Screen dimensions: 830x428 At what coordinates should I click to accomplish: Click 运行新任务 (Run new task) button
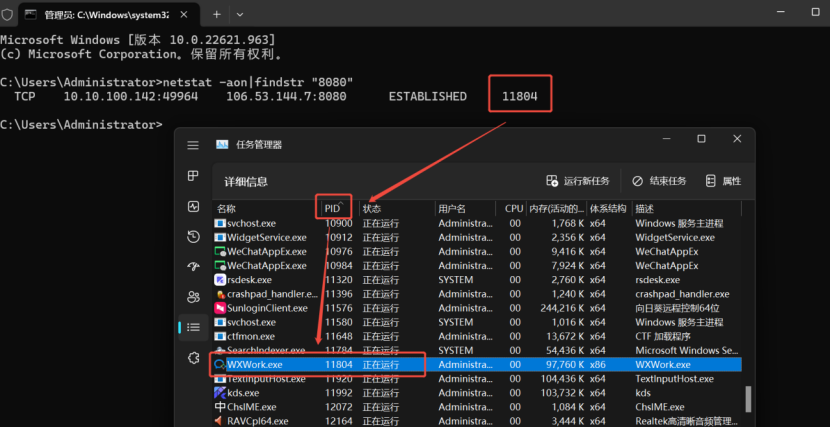pos(578,181)
